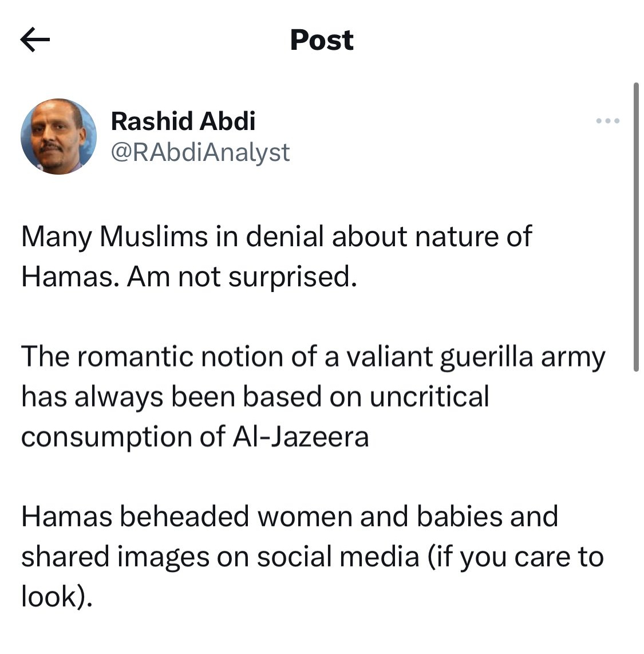Click the vertical scrollbar thumb
644x654 pixels.
tap(635, 228)
